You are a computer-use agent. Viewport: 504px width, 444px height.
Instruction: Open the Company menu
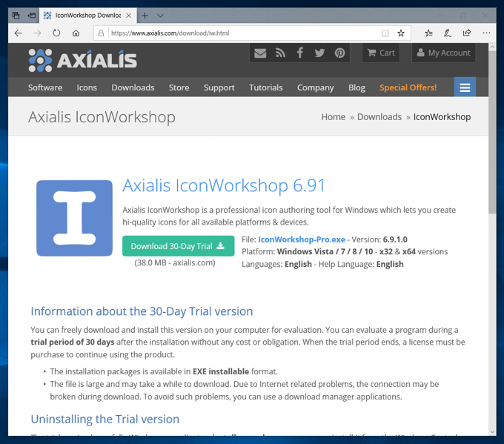point(315,87)
